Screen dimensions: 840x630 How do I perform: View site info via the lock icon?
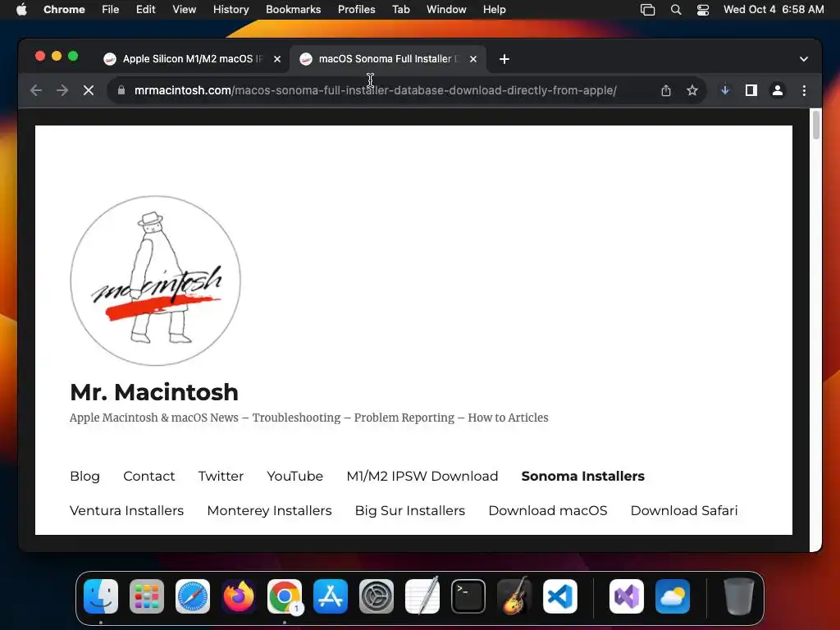click(121, 90)
